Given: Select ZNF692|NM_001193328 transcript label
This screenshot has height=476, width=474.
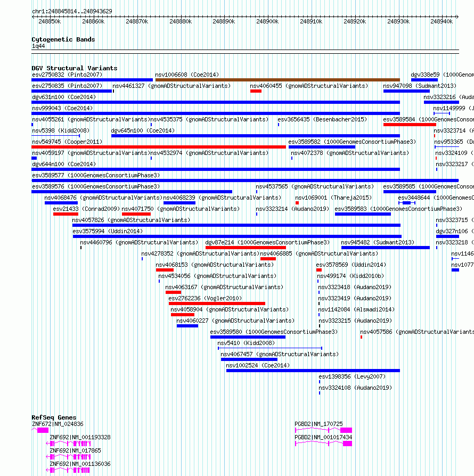Looking at the screenshot, I should (80, 438).
